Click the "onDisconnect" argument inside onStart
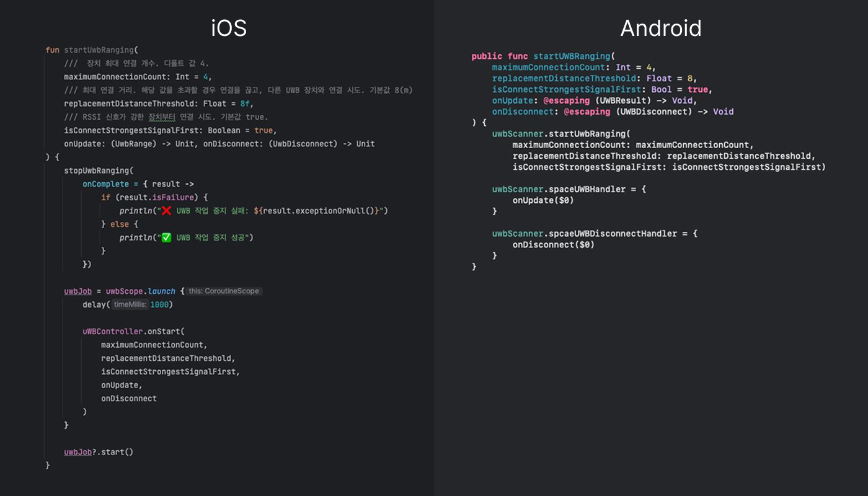Viewport: 868px width, 496px height. [x=129, y=399]
